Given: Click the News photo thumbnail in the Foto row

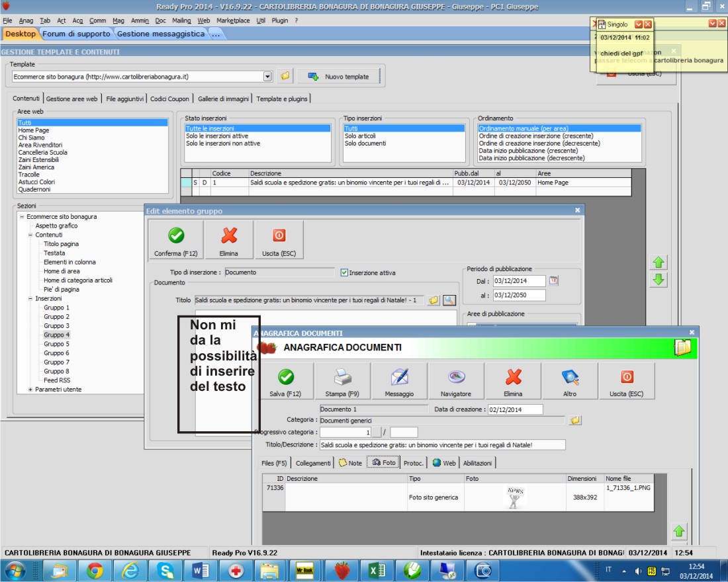Looking at the screenshot, I should [514, 497].
